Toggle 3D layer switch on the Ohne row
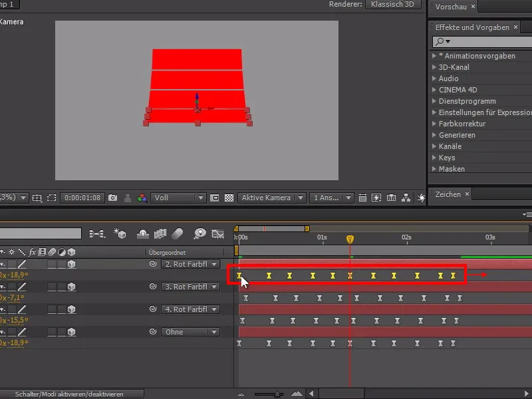This screenshot has width=532, height=399. (72, 332)
